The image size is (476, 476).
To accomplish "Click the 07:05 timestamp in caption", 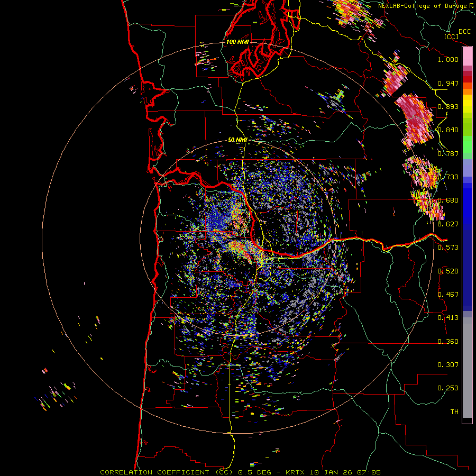I will [369, 472].
